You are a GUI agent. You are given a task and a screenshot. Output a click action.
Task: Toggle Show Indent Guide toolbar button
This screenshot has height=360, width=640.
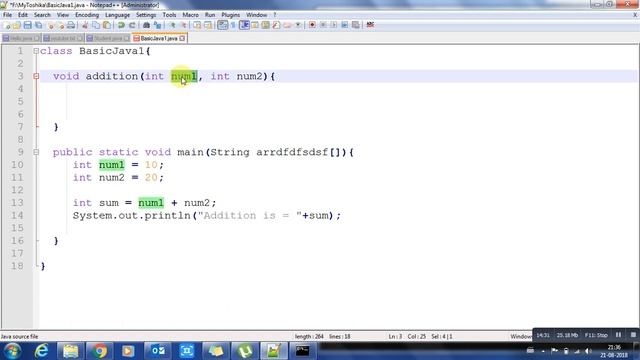[x=244, y=25]
